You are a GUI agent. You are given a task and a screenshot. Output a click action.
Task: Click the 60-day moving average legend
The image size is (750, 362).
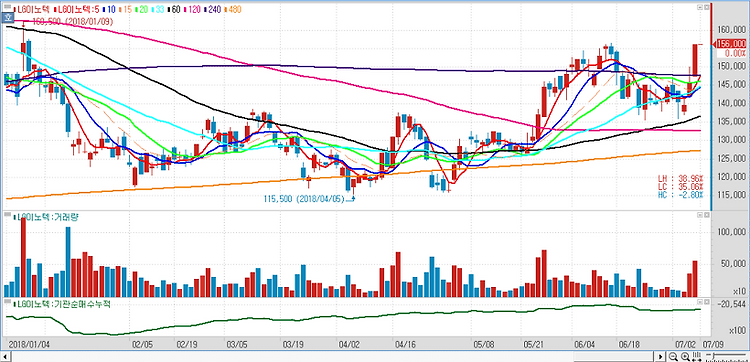[174, 10]
